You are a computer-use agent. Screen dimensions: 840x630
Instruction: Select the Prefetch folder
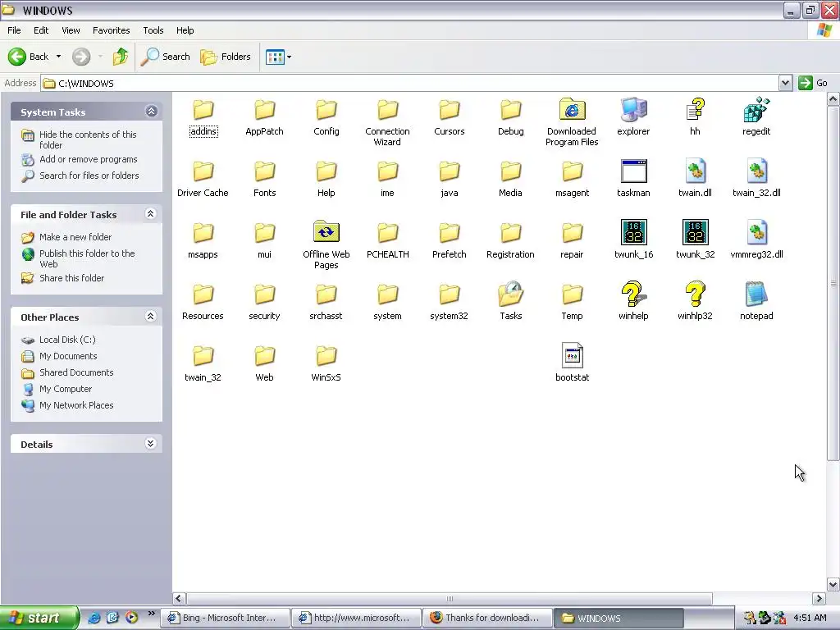(x=449, y=232)
